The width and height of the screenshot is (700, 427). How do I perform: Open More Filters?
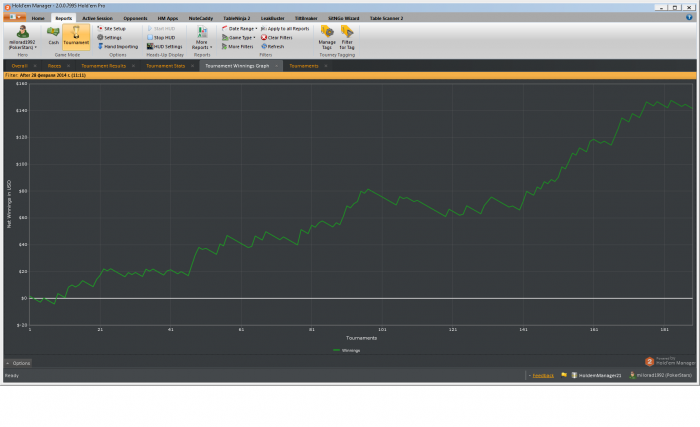click(238, 46)
